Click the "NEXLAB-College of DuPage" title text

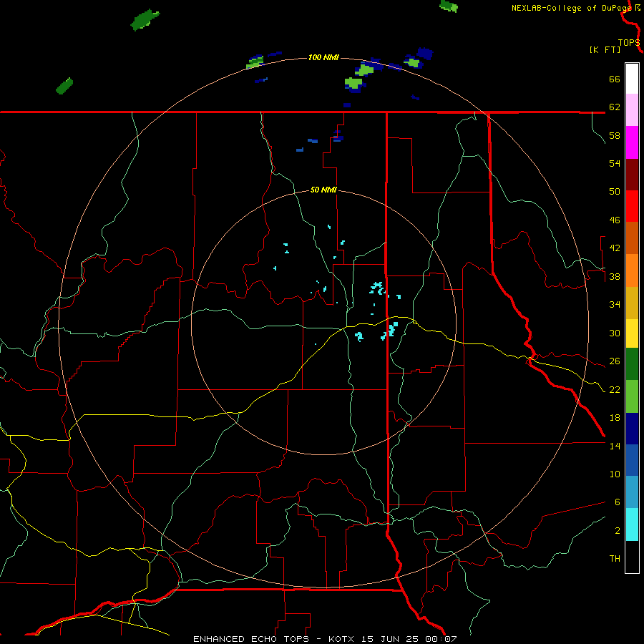(571, 8)
